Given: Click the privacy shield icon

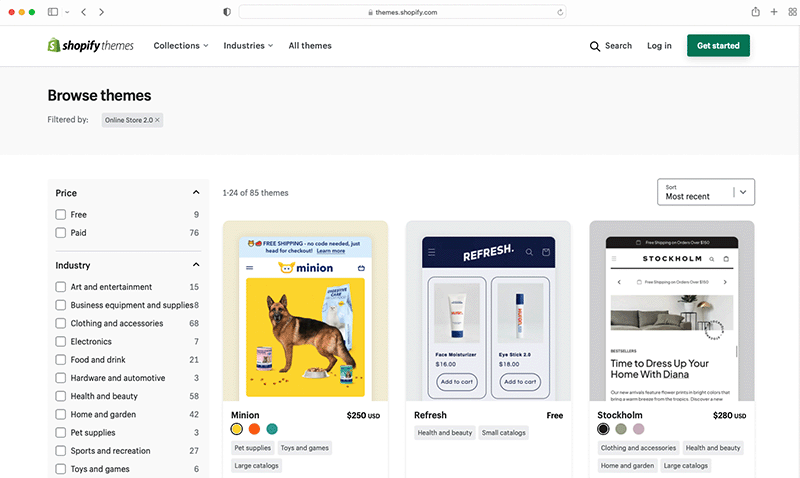Looking at the screenshot, I should click(x=227, y=12).
